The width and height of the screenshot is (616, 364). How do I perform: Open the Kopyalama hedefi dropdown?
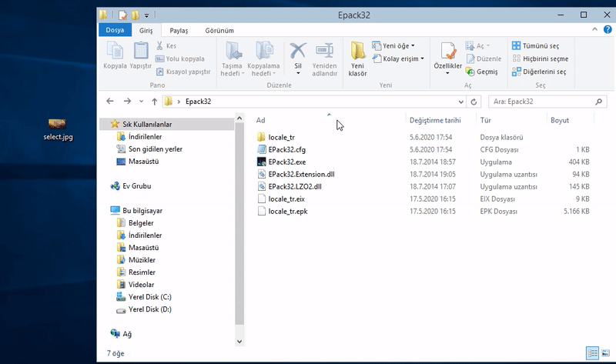click(263, 59)
